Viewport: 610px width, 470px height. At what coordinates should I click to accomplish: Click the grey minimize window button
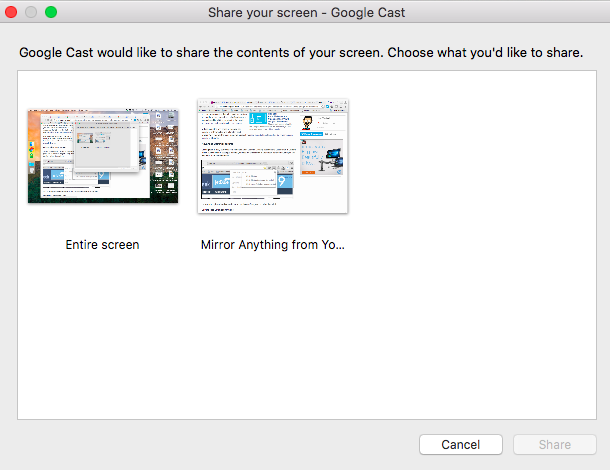[31, 12]
